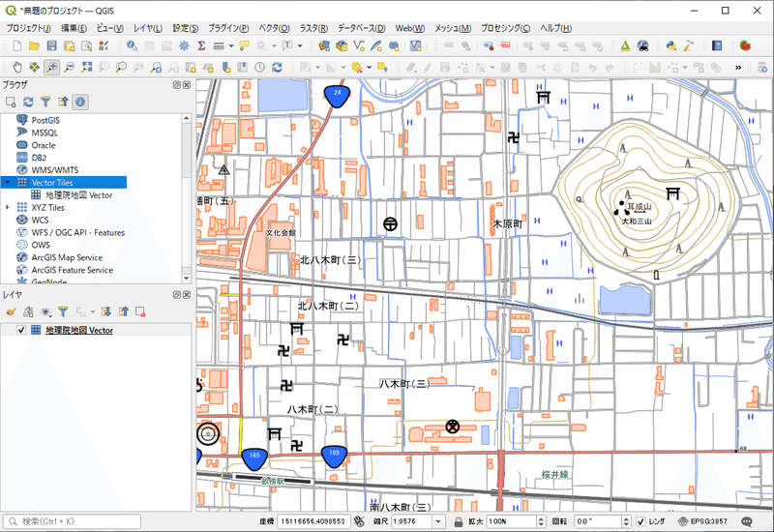Click the Show Map Tips speech bubble icon

(245, 45)
